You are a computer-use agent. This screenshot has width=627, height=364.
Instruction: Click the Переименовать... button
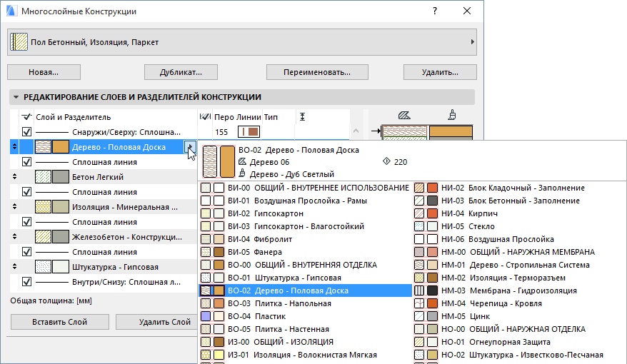[x=317, y=72]
